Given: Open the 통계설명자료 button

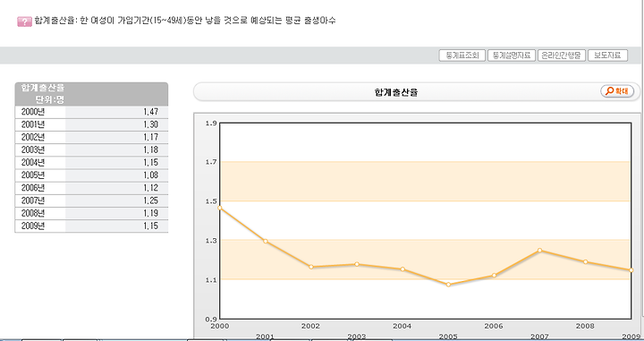Looking at the screenshot, I should pyautogui.click(x=512, y=55).
